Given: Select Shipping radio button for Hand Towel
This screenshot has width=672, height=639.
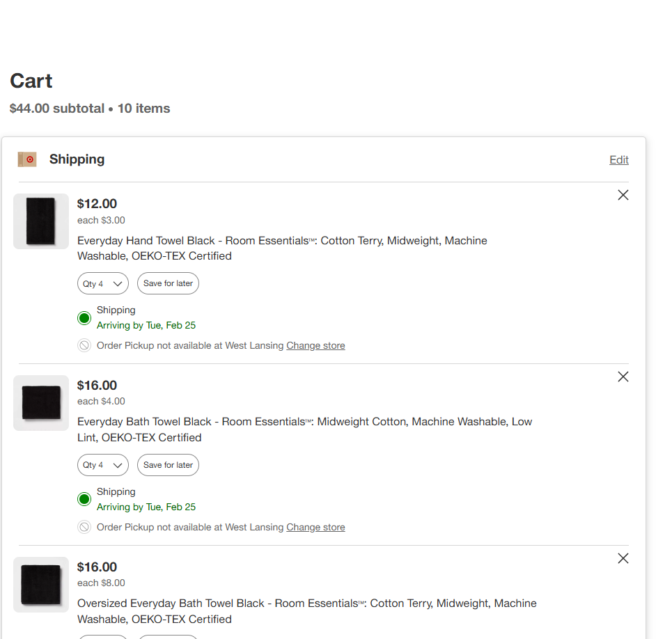Looking at the screenshot, I should coord(84,318).
